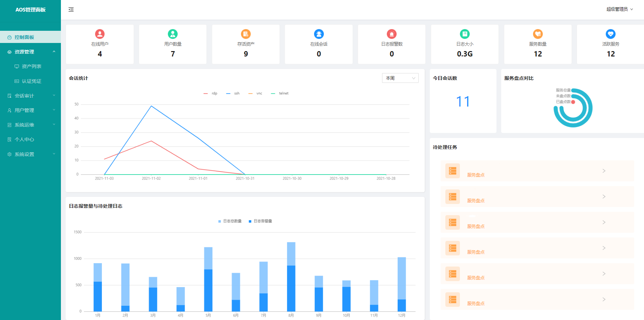
Task: Open the first 服务盘点 pending task
Action: (537, 171)
